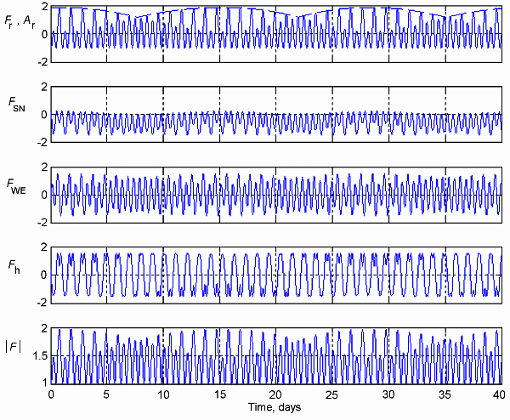Click the 'Time, days' x-axis label

[275, 407]
